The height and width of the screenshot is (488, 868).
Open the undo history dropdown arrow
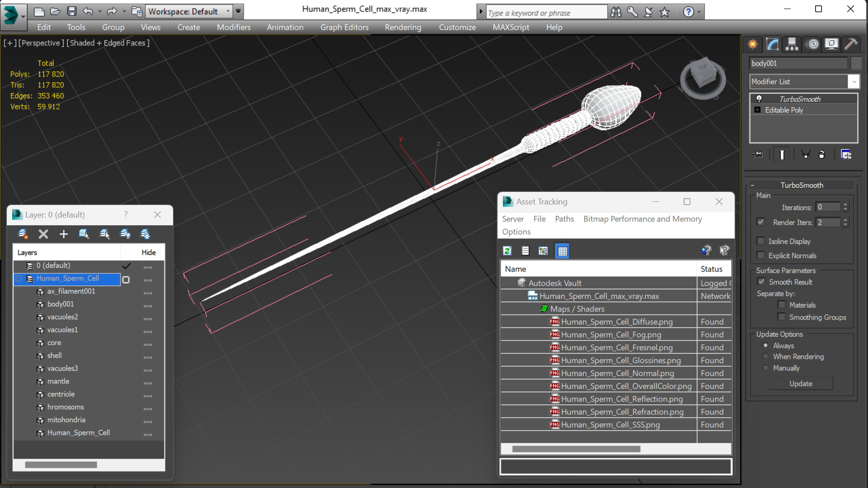coord(100,11)
